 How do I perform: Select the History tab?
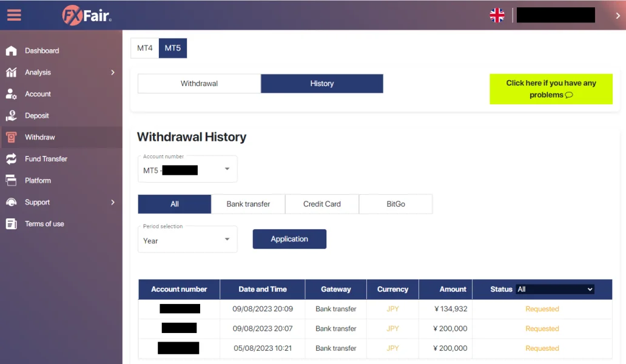point(321,84)
